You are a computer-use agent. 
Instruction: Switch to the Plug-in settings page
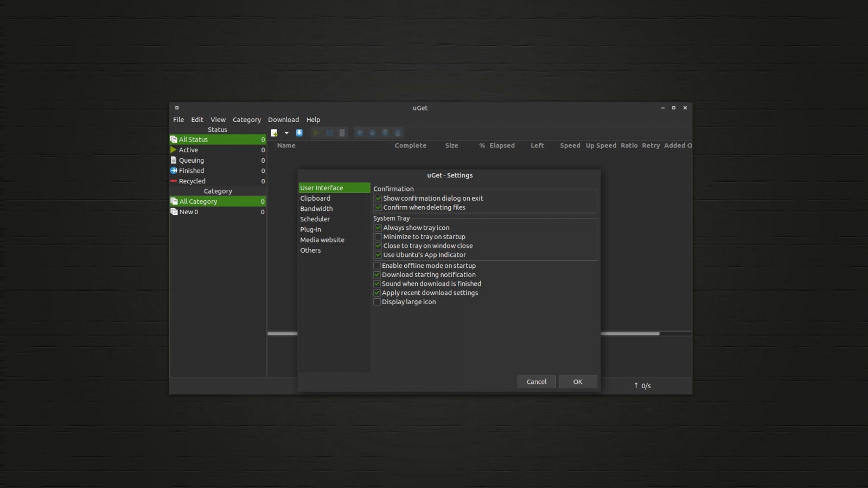tap(310, 229)
